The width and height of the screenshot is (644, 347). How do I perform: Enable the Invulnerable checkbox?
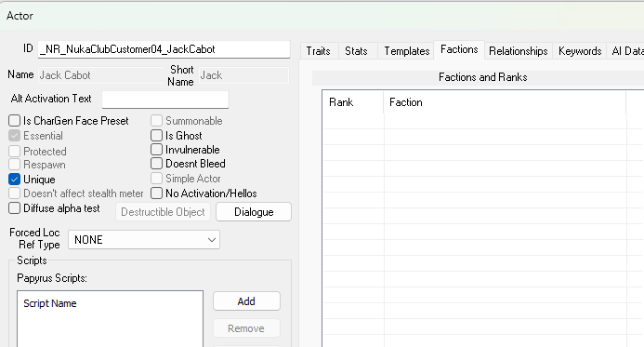point(156,150)
